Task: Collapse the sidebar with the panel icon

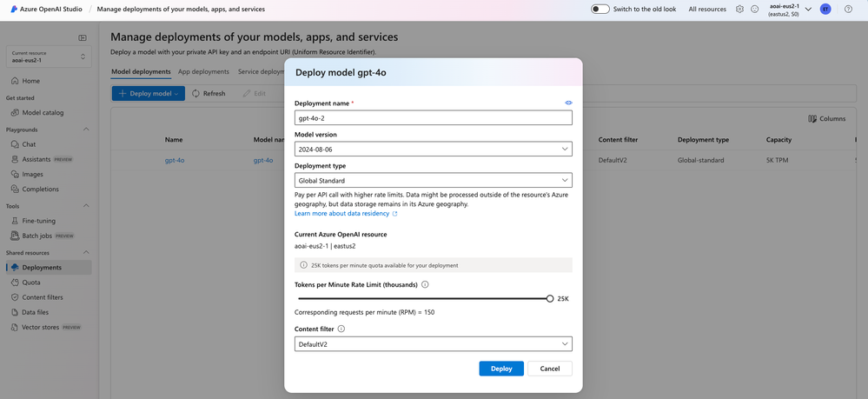Action: (83, 37)
